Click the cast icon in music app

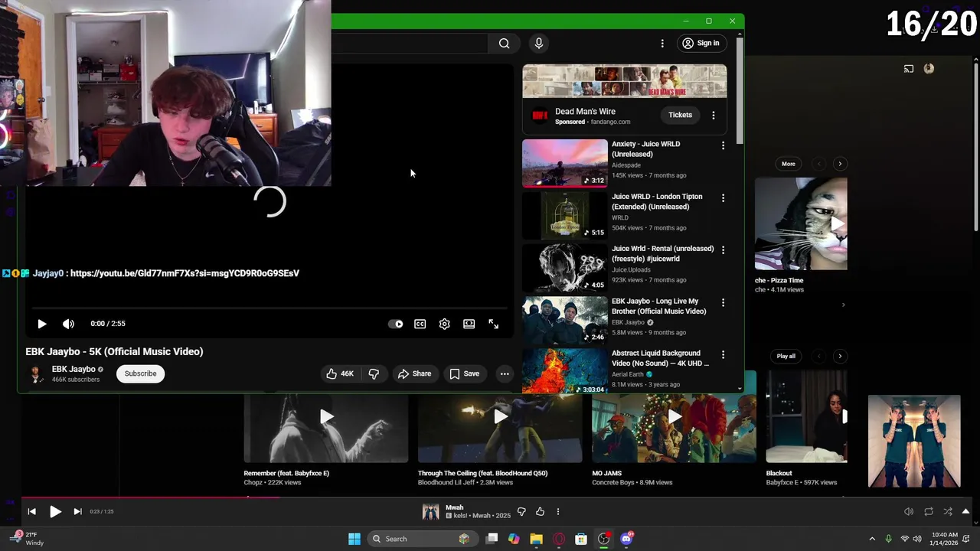click(x=909, y=69)
